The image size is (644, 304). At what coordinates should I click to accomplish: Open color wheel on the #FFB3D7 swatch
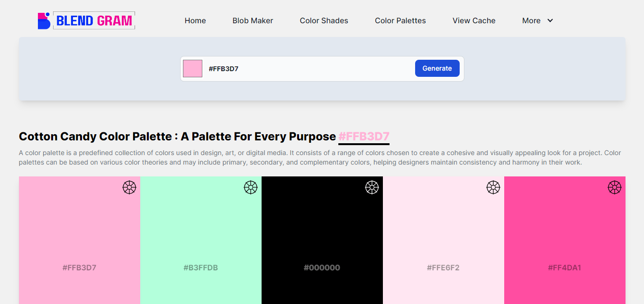point(129,187)
